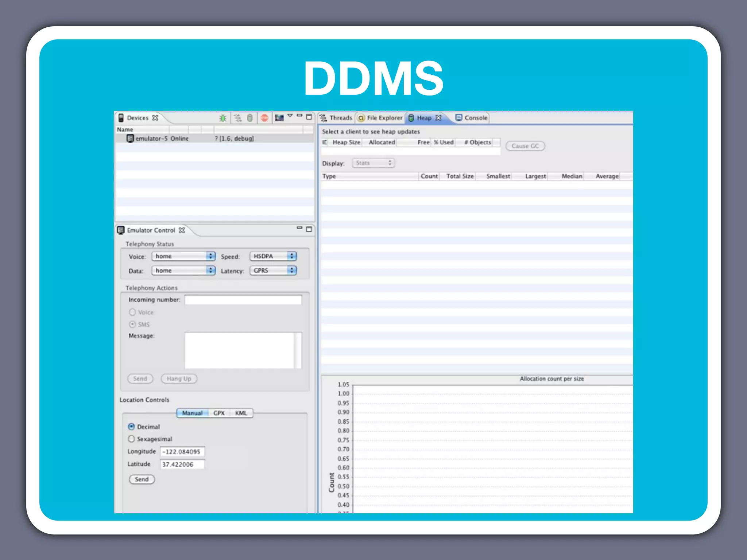Maximize the Emulator Control panel
Image resolution: width=747 pixels, height=560 pixels.
pos(309,229)
